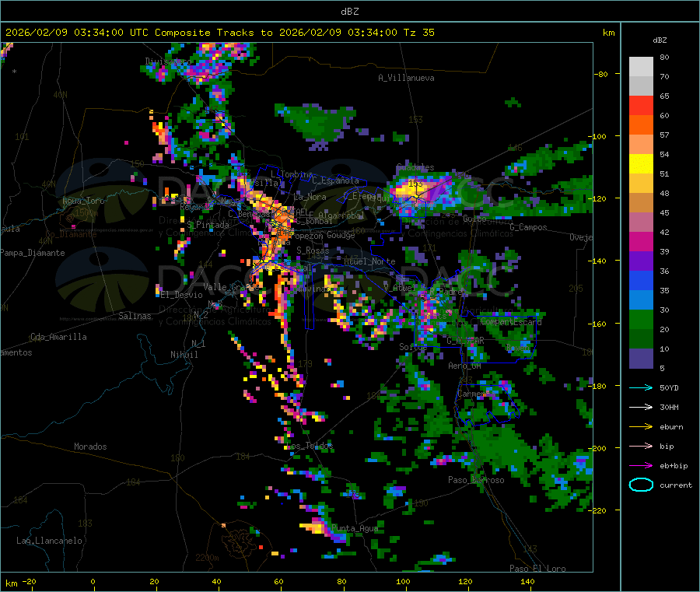Click the 'current' legend label

(x=676, y=485)
